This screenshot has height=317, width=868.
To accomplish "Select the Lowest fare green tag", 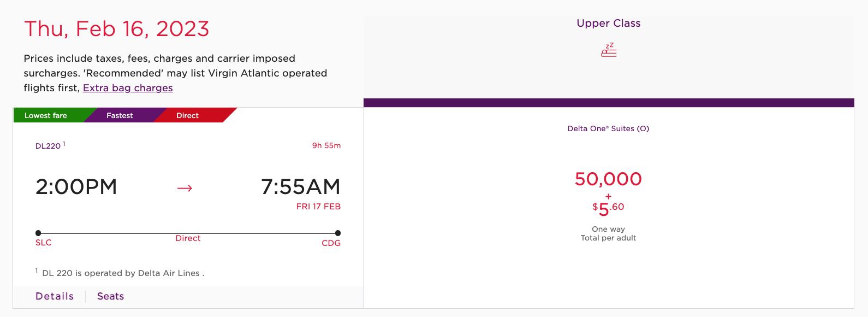I will tap(46, 115).
